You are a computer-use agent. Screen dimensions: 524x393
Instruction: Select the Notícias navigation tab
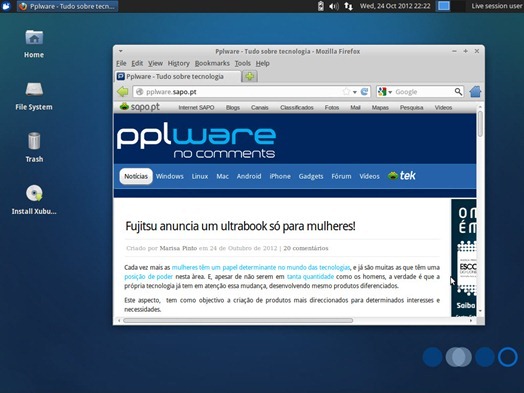point(136,176)
